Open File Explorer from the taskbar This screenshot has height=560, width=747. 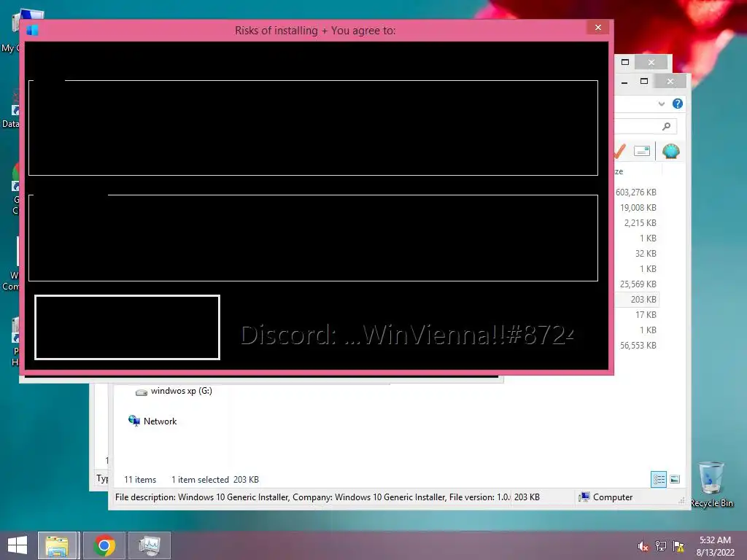point(57,545)
